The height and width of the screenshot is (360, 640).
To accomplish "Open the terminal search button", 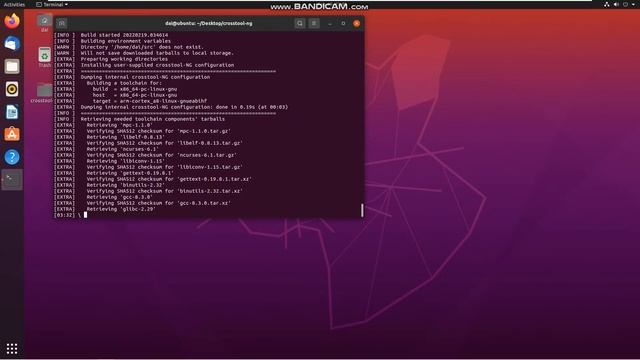I will 300,23.
